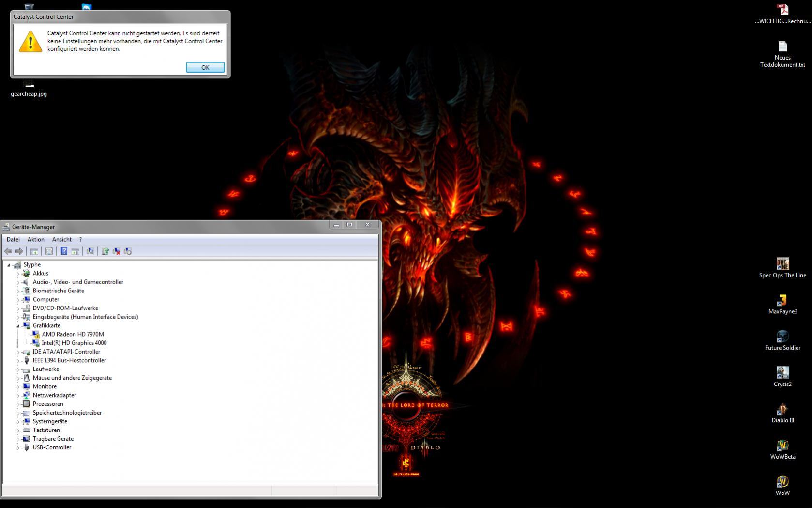Select the WICHTIG...Rechnu PDF desktop icon
Screen dimensions: 812x508
pos(782,14)
